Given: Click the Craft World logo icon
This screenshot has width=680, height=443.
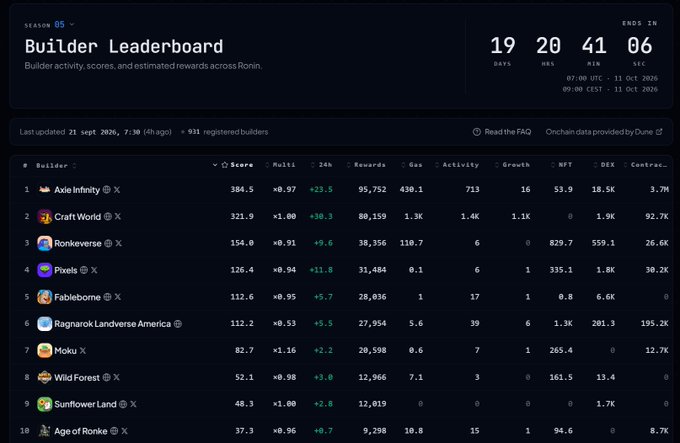Looking at the screenshot, I should pyautogui.click(x=44, y=216).
